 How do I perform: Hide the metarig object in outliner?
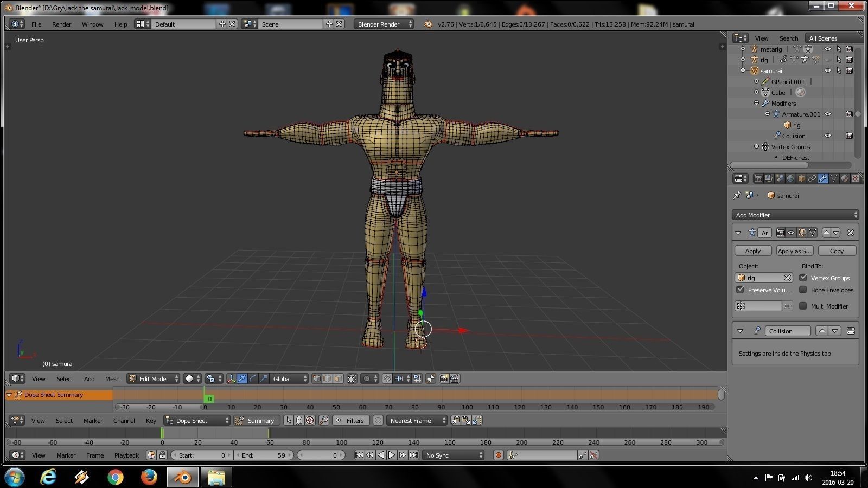coord(828,49)
